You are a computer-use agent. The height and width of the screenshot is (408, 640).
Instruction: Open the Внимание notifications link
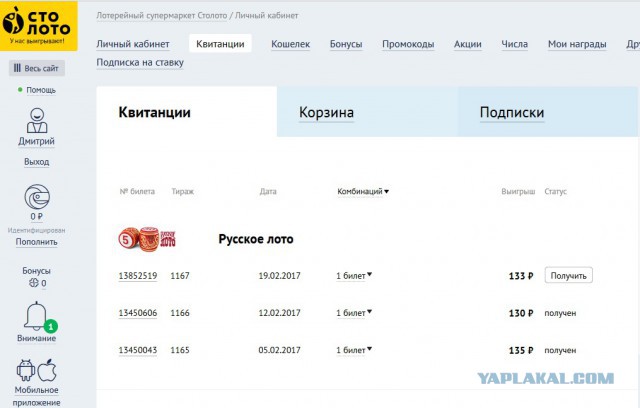tap(36, 338)
